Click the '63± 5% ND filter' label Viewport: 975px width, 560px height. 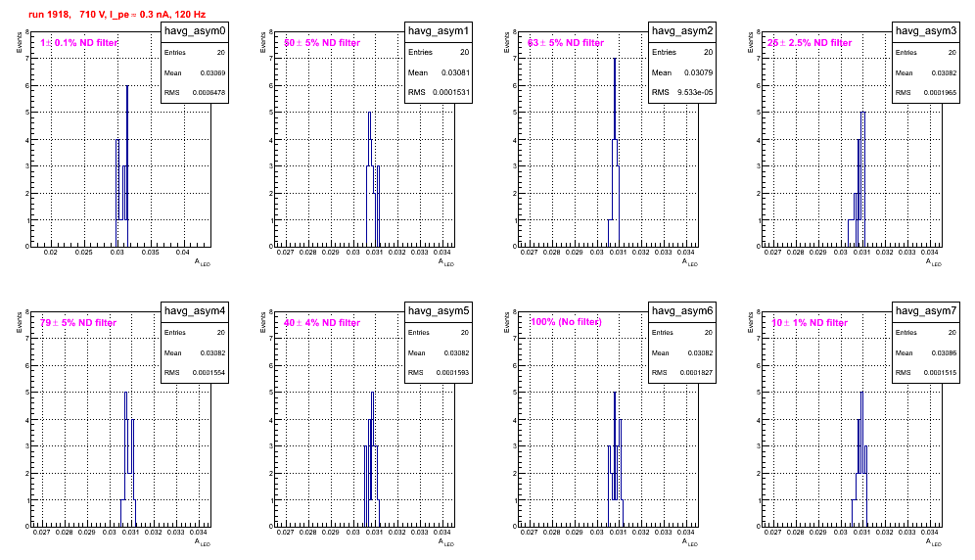pos(566,43)
